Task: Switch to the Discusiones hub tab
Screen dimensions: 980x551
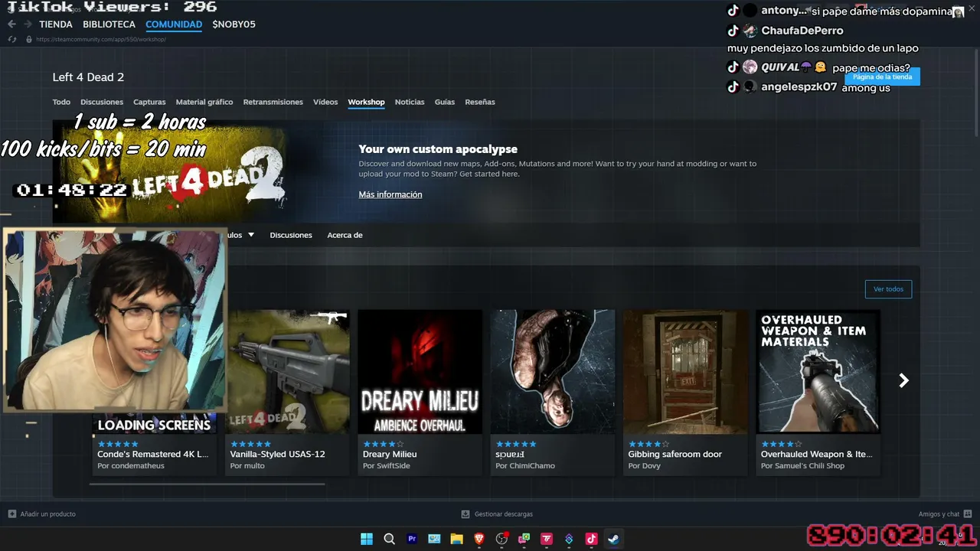Action: (x=102, y=102)
